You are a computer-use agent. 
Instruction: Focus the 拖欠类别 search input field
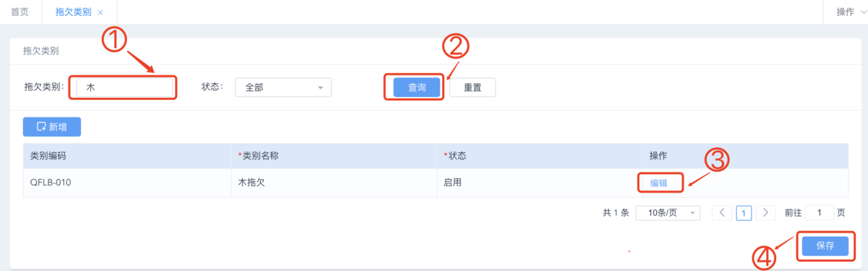124,87
